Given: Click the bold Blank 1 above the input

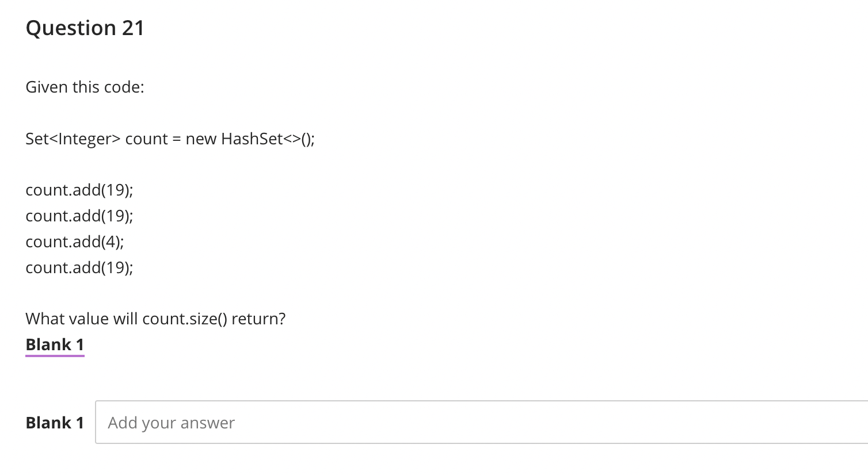Looking at the screenshot, I should (x=55, y=344).
